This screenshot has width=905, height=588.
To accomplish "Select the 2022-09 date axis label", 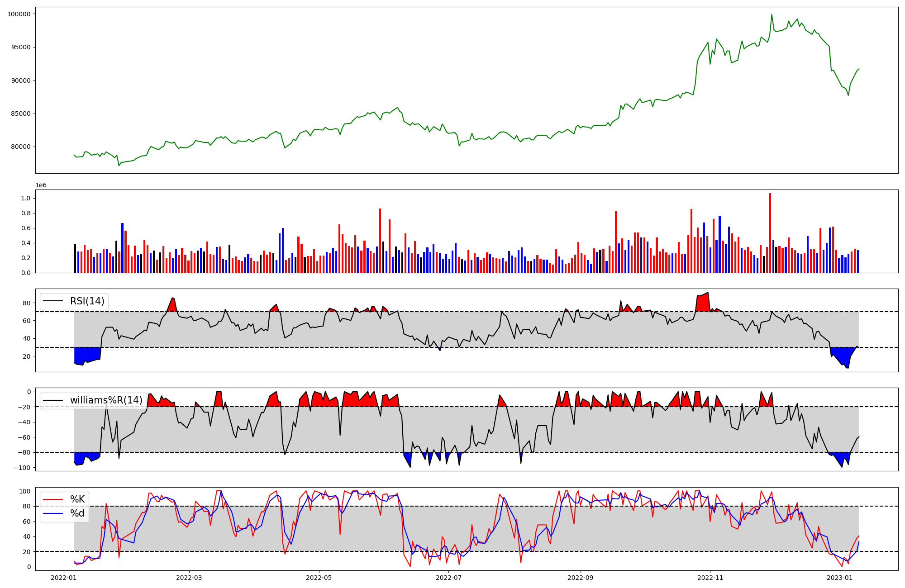I will (x=580, y=578).
